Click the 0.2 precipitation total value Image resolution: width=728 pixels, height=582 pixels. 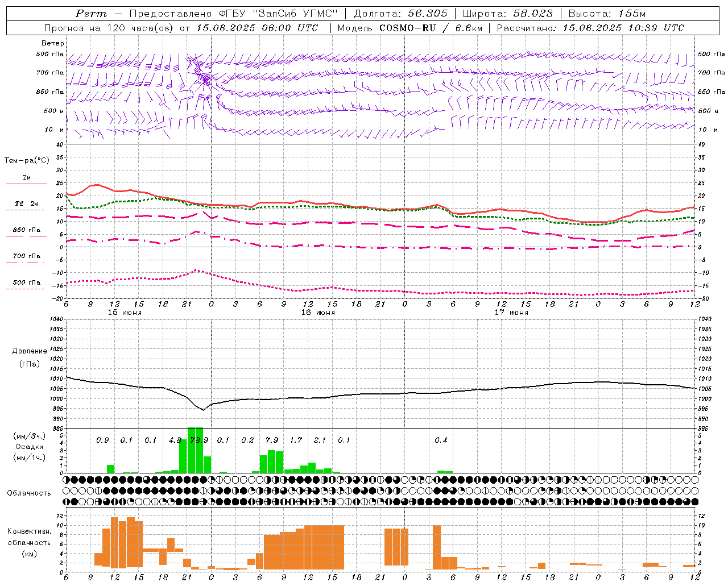[247, 440]
